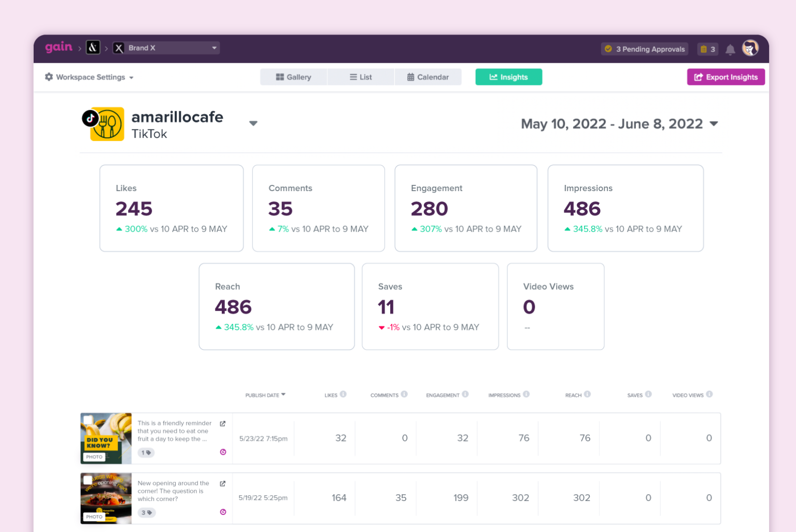Switch to the Calendar view tab
The height and width of the screenshot is (532, 796).
tap(428, 77)
